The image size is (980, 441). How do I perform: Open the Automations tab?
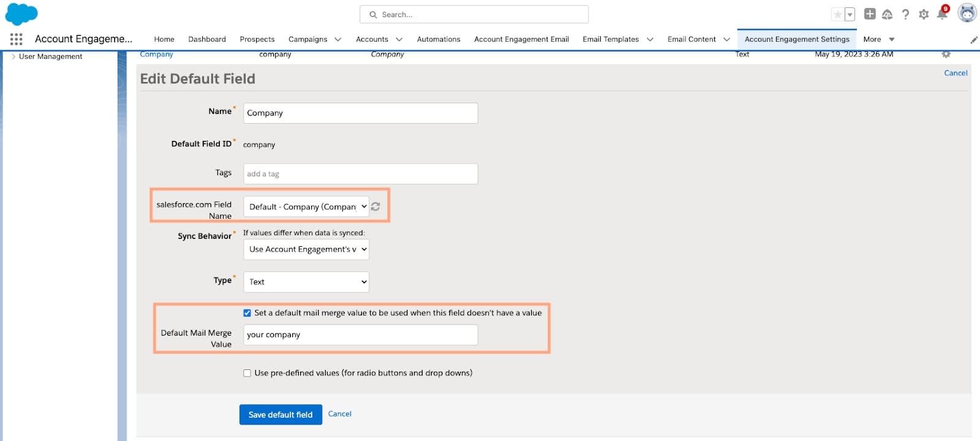(x=439, y=39)
